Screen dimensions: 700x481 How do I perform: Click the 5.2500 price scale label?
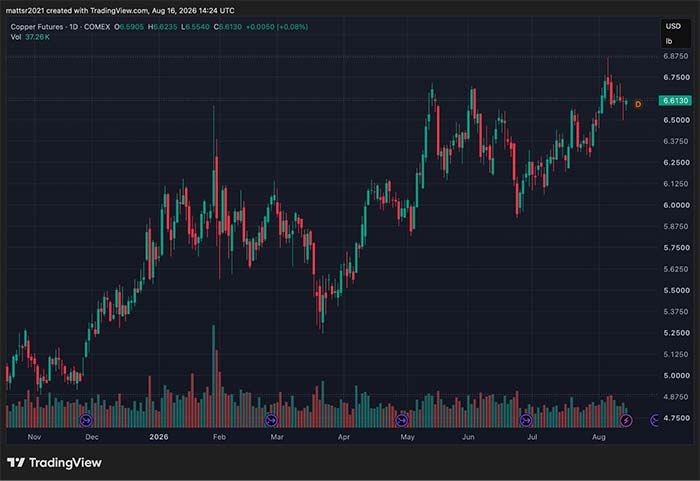tap(676, 333)
